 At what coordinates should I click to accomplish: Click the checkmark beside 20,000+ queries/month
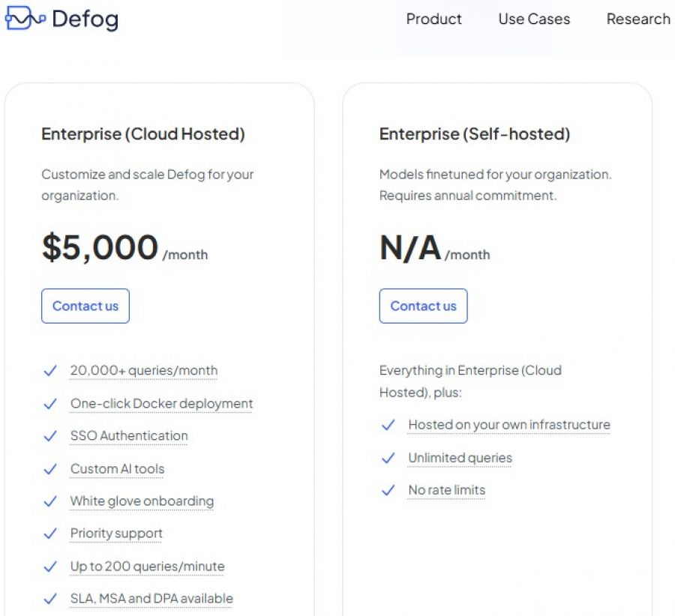coord(50,371)
